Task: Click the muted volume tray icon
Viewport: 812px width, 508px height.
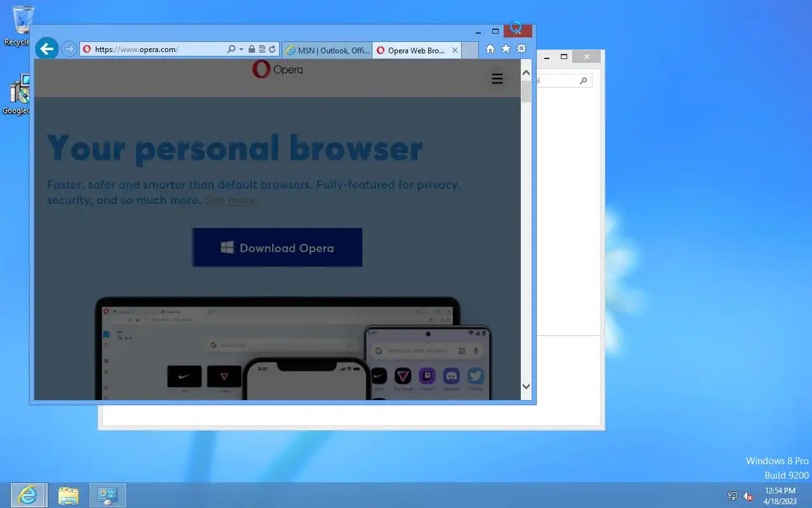Action: 749,496
